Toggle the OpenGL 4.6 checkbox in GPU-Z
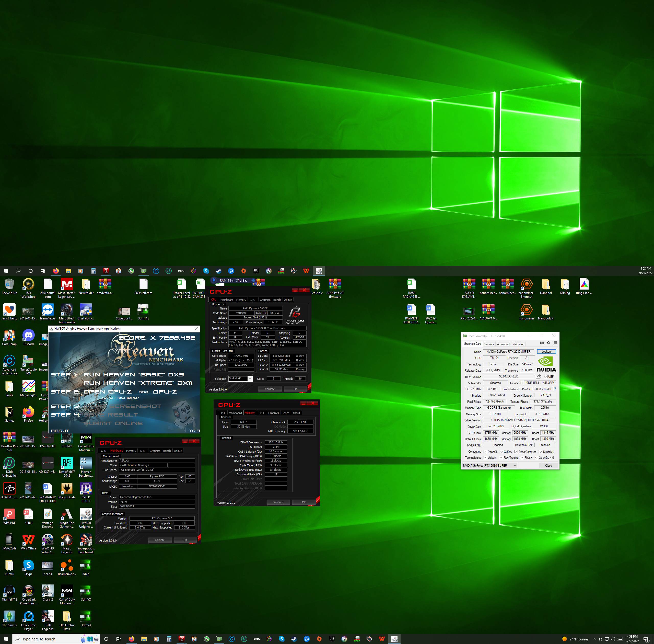Viewport: 654px width, 644px height. [537, 458]
